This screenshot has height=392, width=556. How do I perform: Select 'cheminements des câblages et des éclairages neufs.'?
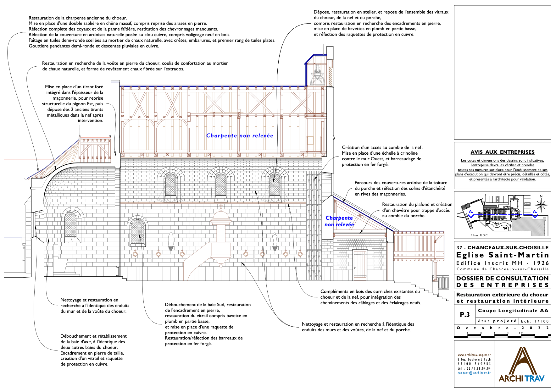click(x=371, y=303)
